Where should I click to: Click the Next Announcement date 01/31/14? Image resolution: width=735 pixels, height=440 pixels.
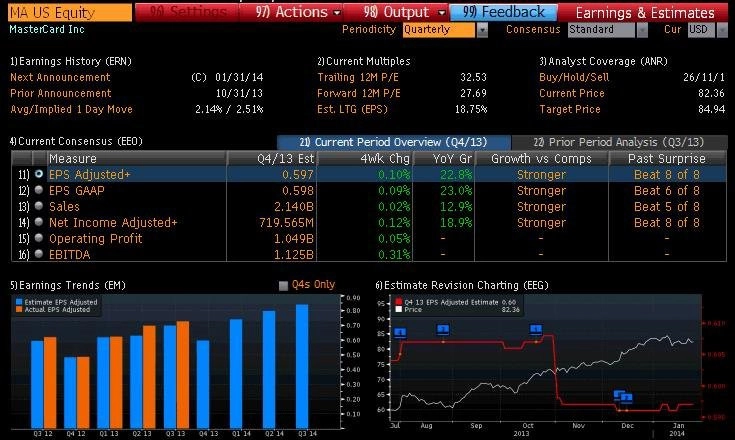239,77
